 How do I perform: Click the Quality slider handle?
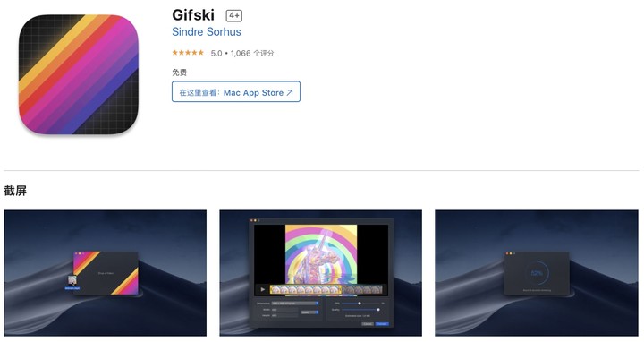tap(378, 310)
